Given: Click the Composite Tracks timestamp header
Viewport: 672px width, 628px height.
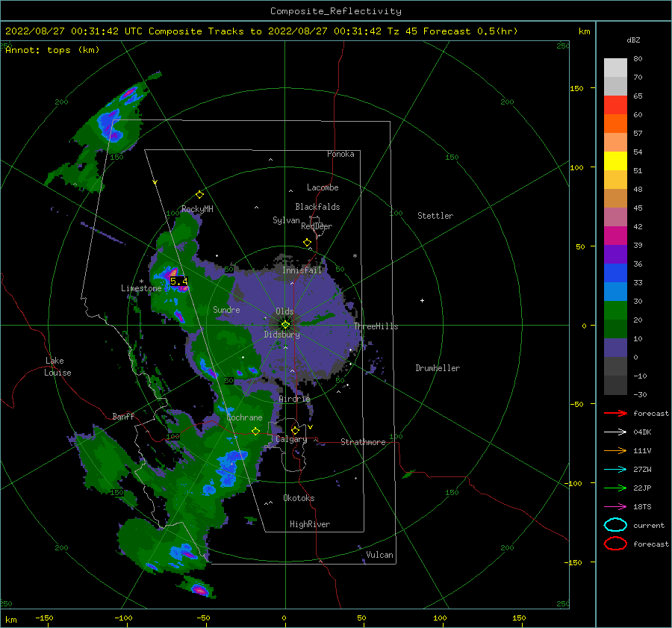Looking at the screenshot, I should pyautogui.click(x=261, y=31).
